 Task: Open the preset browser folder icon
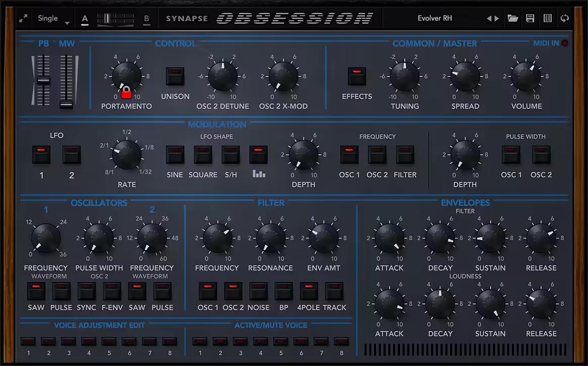coord(513,19)
